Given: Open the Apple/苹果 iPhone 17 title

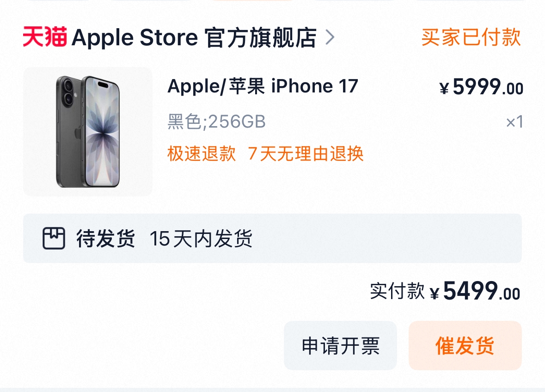Looking at the screenshot, I should (263, 86).
